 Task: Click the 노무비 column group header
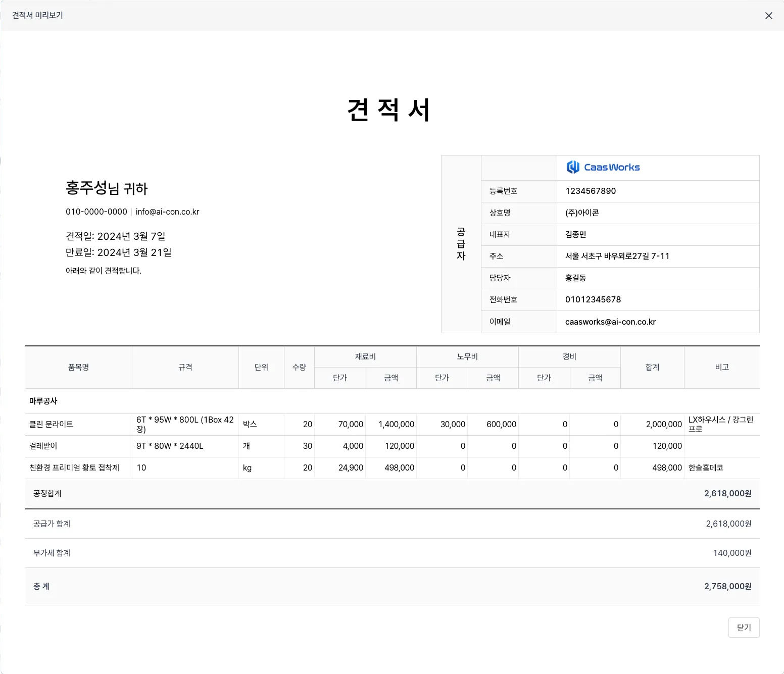(x=467, y=356)
